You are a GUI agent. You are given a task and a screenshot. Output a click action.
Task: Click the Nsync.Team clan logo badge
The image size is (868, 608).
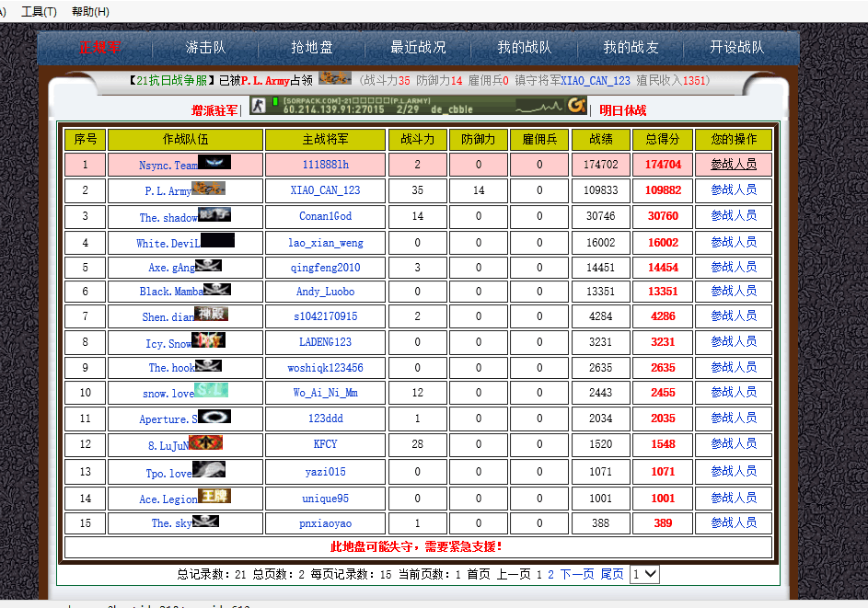214,163
